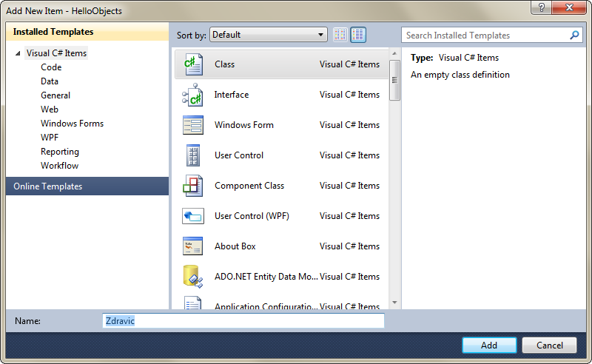Choose the About Box template icon
Image resolution: width=592 pixels, height=364 pixels.
(x=193, y=246)
